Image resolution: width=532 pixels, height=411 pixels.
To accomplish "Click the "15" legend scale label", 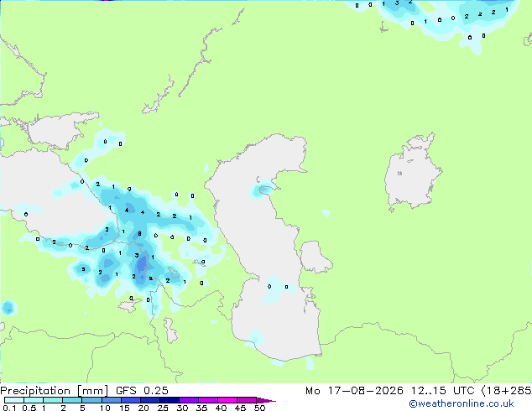I will tap(124, 408).
